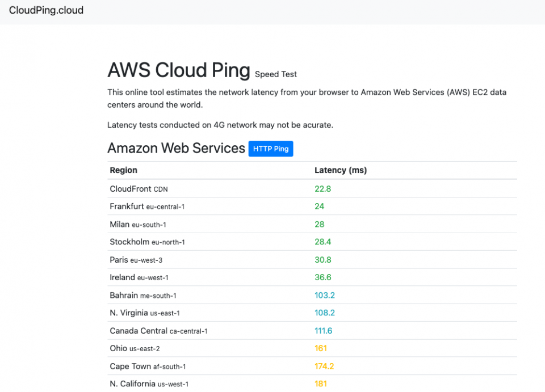The width and height of the screenshot is (545, 392).
Task: Click the 103.2 latency value for Bahrain
Action: 325,296
